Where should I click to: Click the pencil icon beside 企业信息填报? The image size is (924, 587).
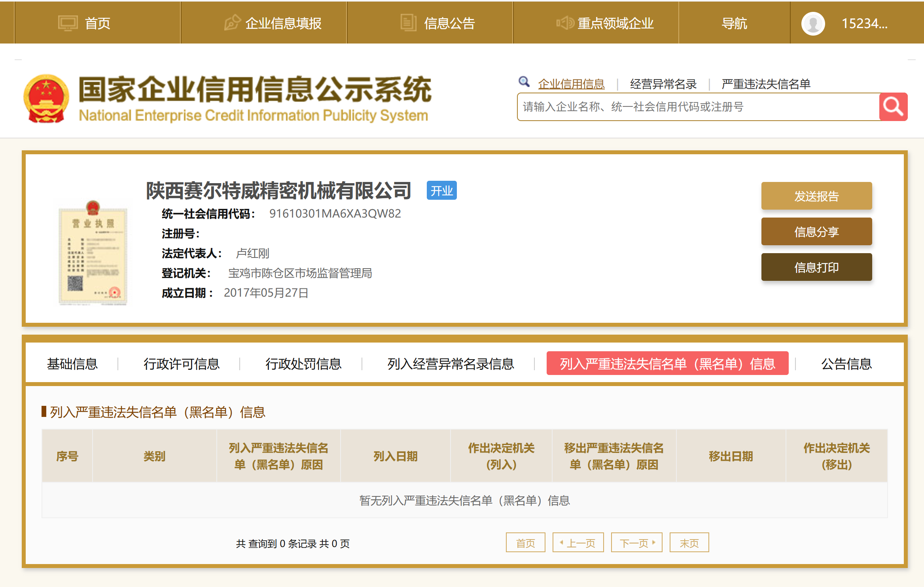[x=232, y=23]
